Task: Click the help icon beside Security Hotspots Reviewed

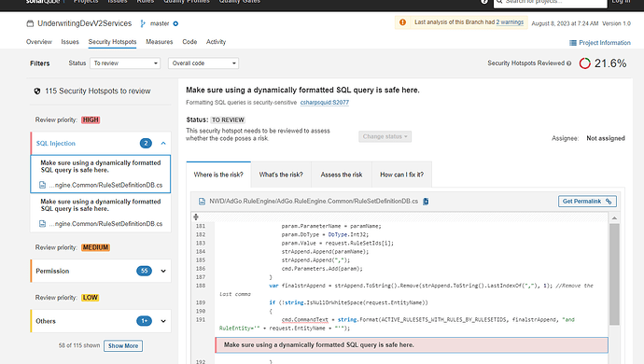Action: click(568, 63)
